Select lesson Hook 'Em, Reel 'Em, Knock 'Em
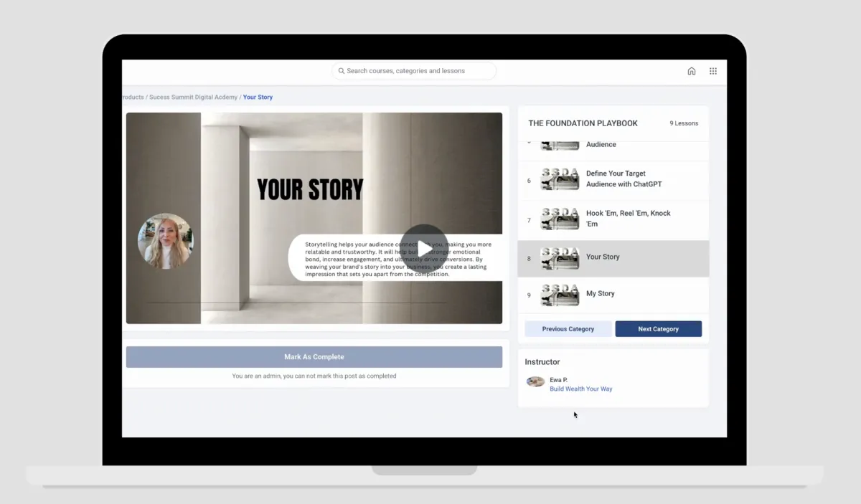The image size is (861, 504). pyautogui.click(x=613, y=219)
